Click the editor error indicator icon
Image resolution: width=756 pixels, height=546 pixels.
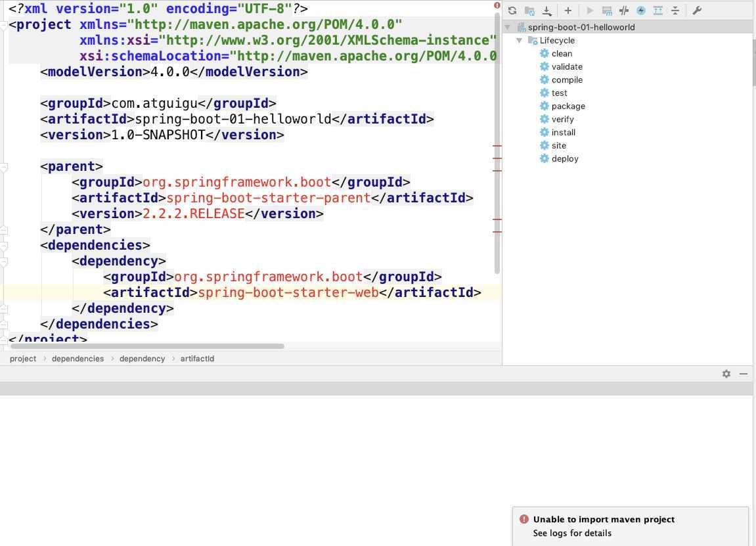pos(497,6)
